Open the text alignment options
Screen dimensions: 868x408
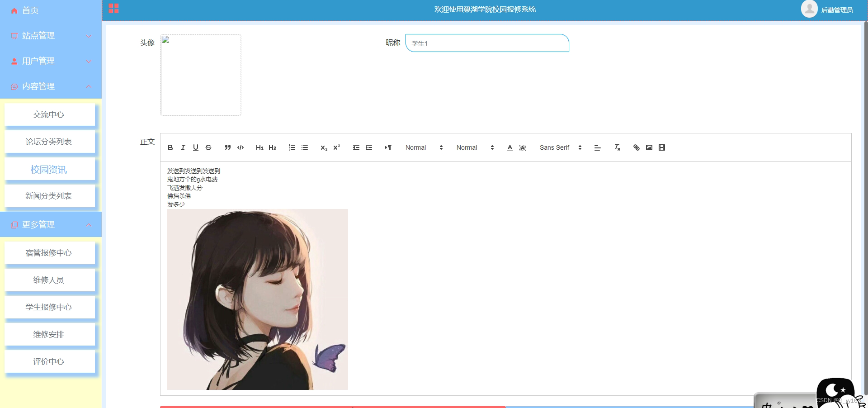[x=597, y=147]
